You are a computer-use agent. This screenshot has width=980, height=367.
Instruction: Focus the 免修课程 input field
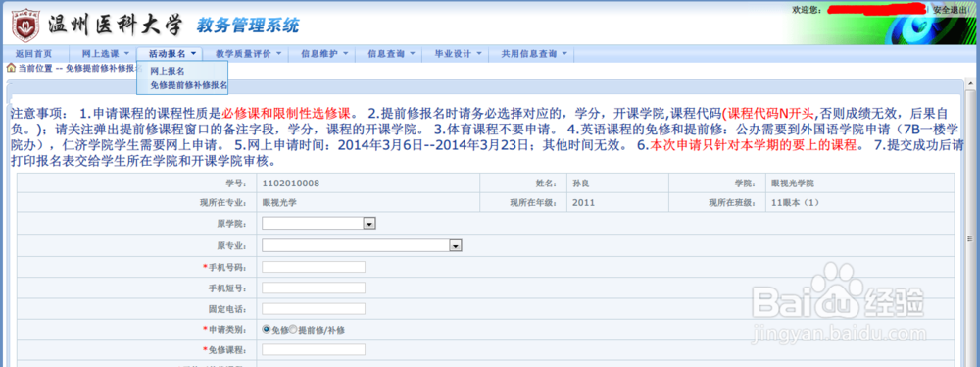(x=314, y=349)
